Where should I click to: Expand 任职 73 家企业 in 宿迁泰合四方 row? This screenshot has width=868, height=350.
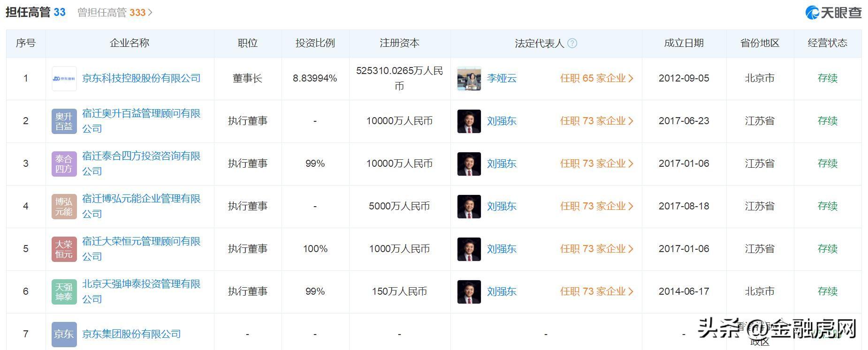click(x=597, y=164)
